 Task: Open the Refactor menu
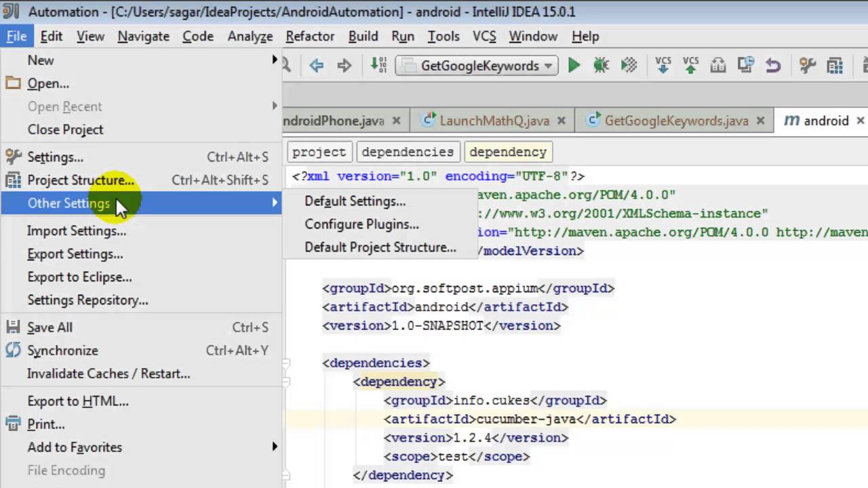pyautogui.click(x=310, y=37)
